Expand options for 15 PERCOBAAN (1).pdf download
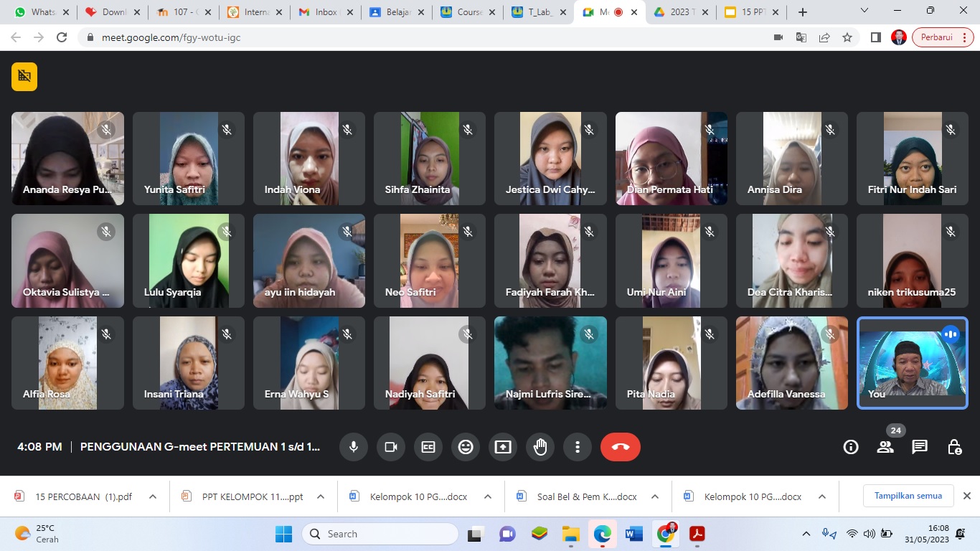The image size is (980, 551). 153,496
